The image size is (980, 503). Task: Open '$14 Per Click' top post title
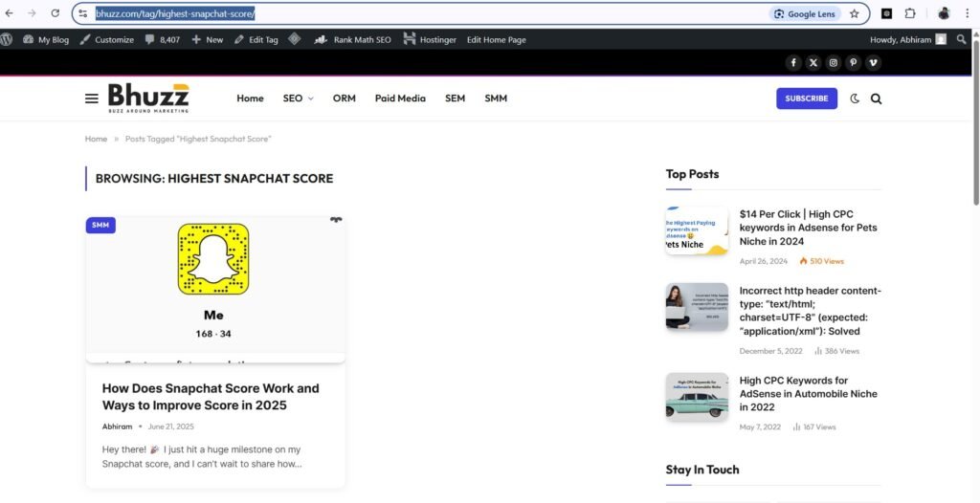pyautogui.click(x=808, y=228)
